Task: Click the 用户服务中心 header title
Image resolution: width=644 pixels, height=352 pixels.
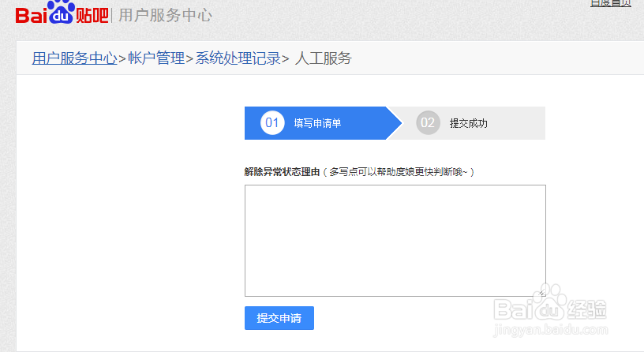Action: [165, 15]
